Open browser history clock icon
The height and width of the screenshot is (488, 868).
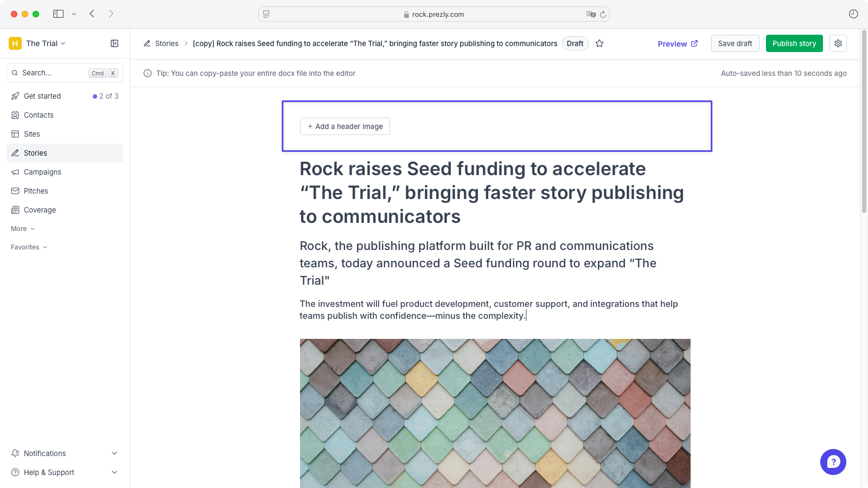pyautogui.click(x=853, y=14)
